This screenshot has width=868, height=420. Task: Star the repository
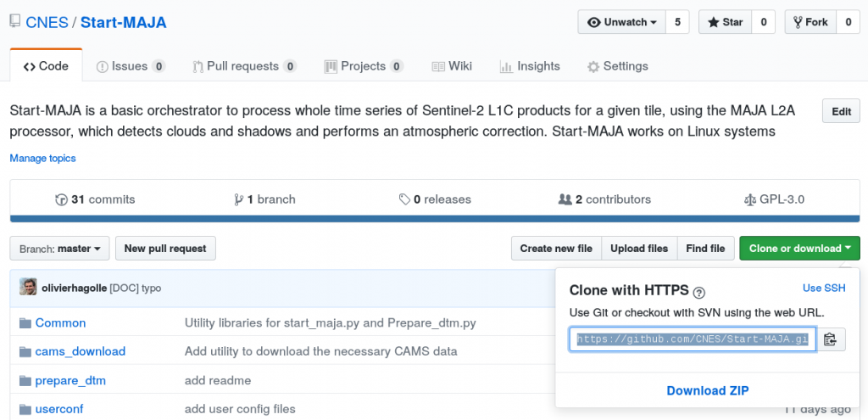[x=726, y=22]
